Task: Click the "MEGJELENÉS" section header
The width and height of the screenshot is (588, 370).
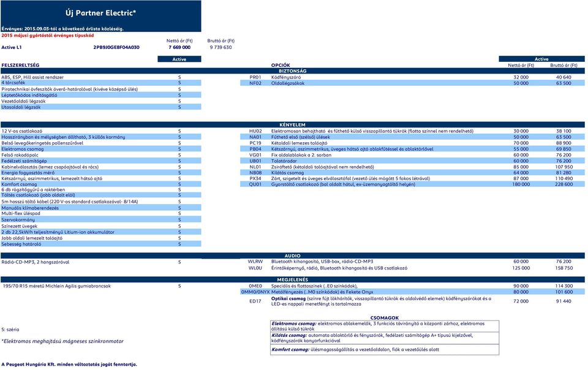Action: [293, 280]
